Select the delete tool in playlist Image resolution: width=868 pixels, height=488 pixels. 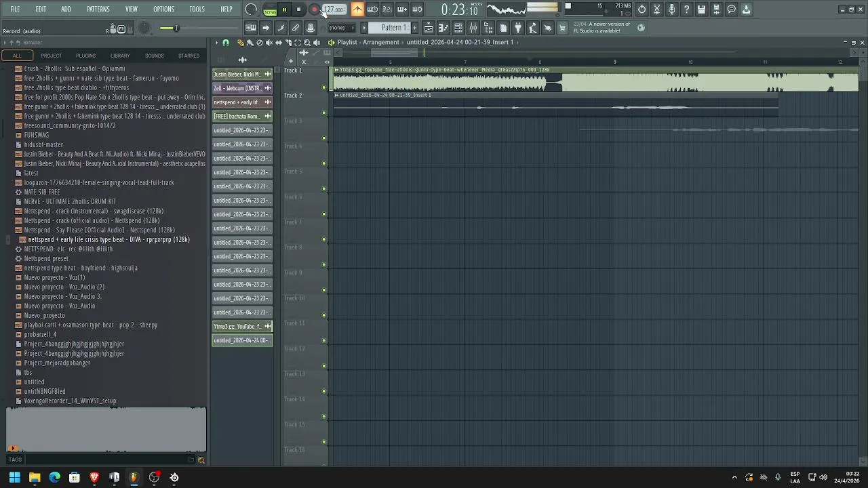coord(259,43)
